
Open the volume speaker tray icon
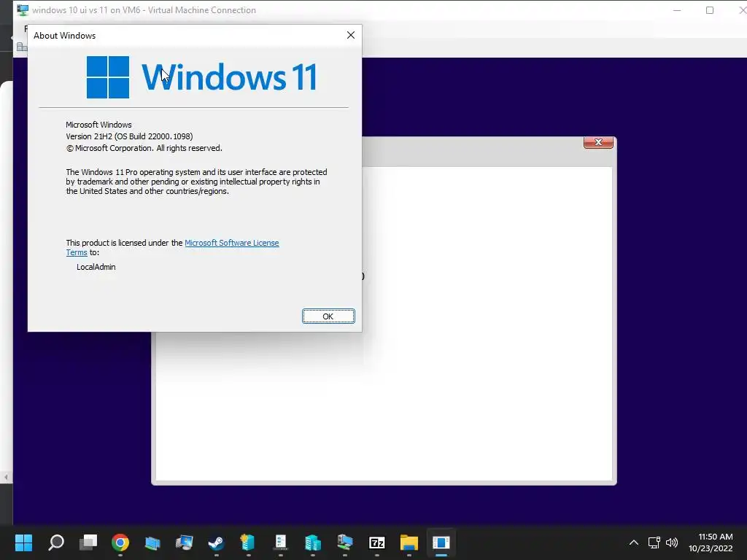[x=672, y=542]
